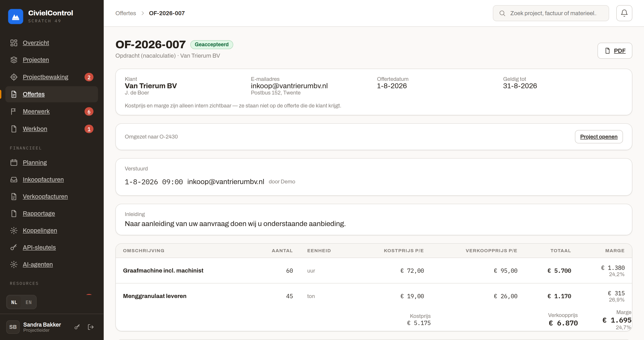The height and width of the screenshot is (340, 644).
Task: Click the Omgezet naar O-2430 text
Action: pyautogui.click(x=151, y=137)
